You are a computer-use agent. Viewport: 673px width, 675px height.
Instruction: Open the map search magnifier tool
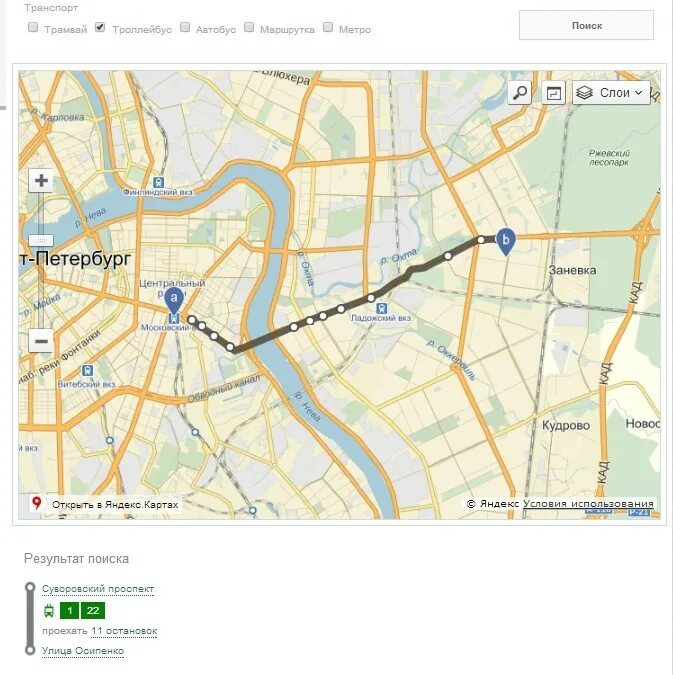point(520,93)
